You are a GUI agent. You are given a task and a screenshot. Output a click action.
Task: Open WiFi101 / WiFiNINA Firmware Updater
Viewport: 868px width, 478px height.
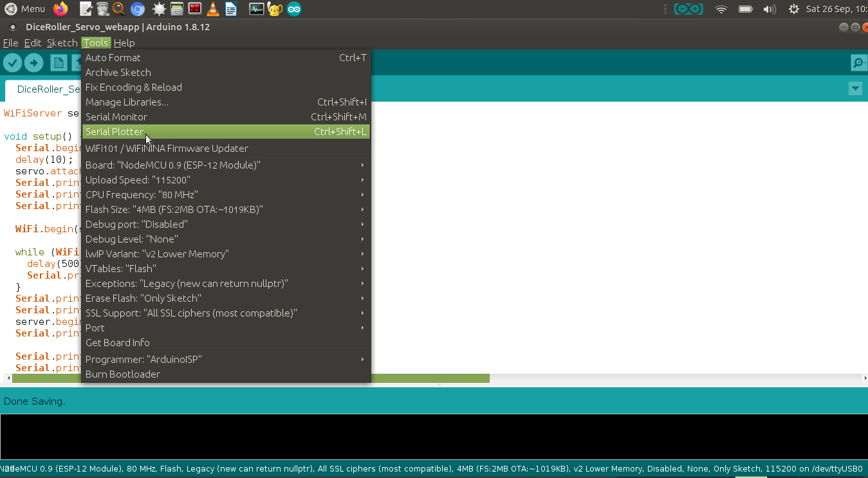(226, 149)
